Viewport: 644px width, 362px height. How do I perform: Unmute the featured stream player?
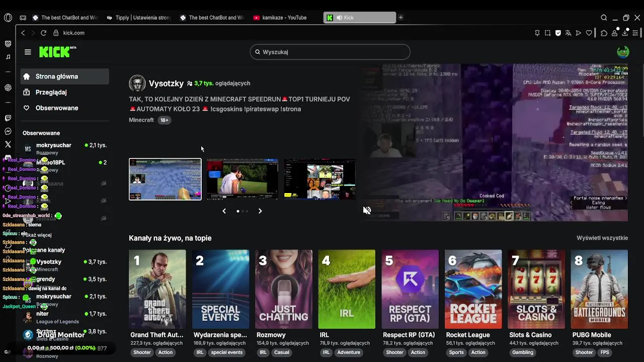[367, 210]
